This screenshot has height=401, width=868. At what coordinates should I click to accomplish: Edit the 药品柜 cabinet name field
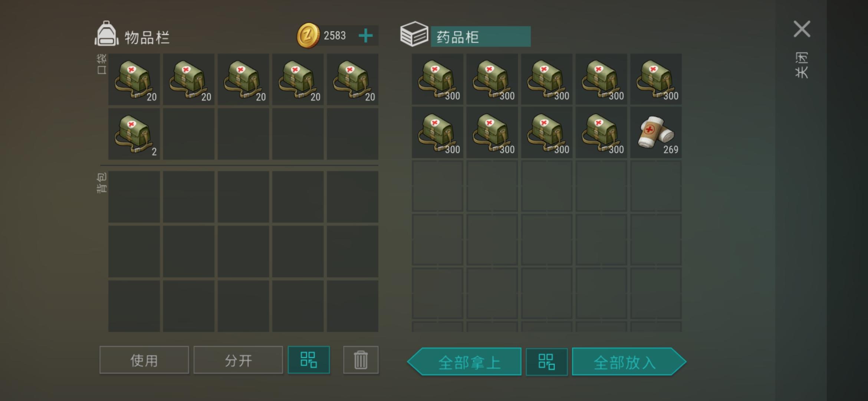point(481,36)
